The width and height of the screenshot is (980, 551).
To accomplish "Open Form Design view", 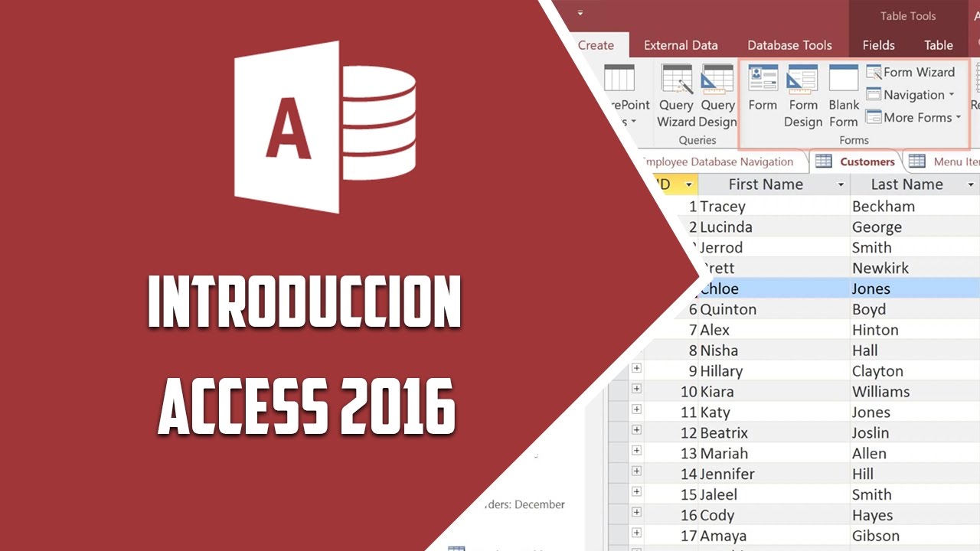I will click(x=802, y=96).
